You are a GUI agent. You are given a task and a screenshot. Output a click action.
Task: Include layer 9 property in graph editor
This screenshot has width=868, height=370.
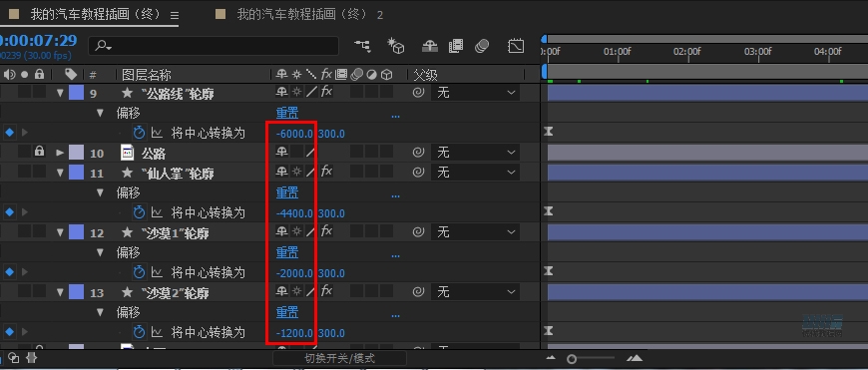click(158, 134)
